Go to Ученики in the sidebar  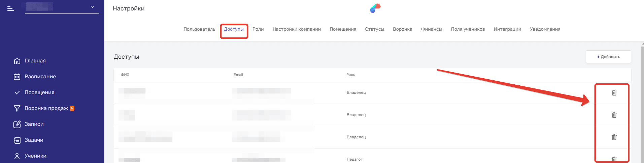pyautogui.click(x=35, y=156)
